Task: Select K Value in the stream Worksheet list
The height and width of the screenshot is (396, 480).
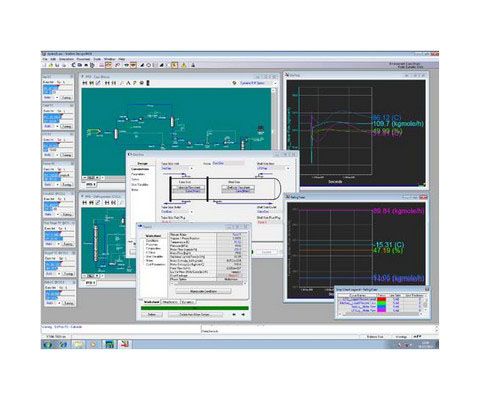Action: (x=150, y=252)
